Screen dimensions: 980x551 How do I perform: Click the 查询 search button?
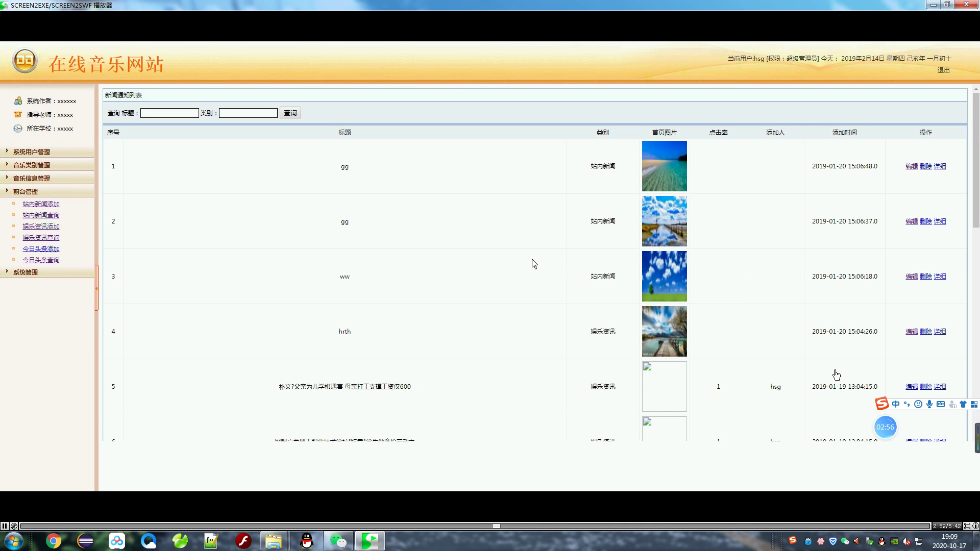[x=290, y=113]
